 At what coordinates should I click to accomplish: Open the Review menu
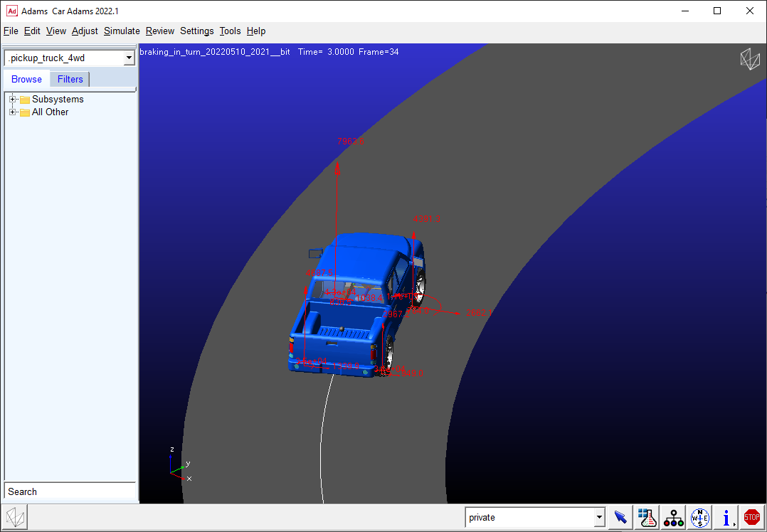160,31
